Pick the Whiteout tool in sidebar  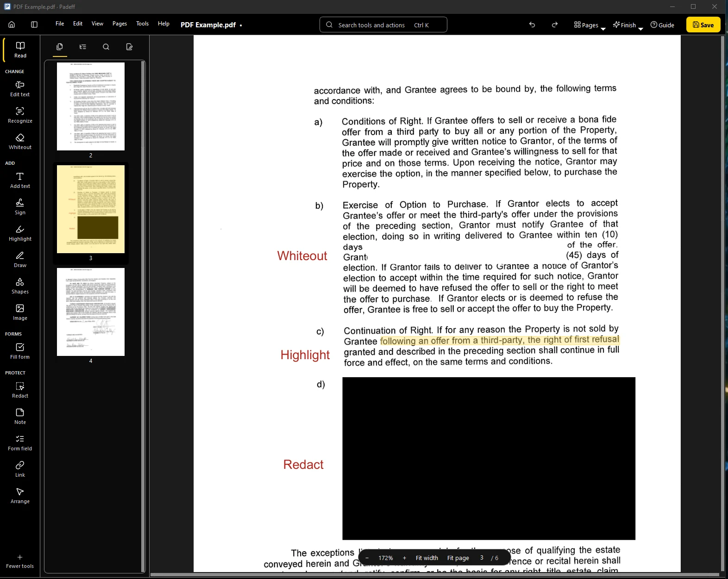pos(20,142)
